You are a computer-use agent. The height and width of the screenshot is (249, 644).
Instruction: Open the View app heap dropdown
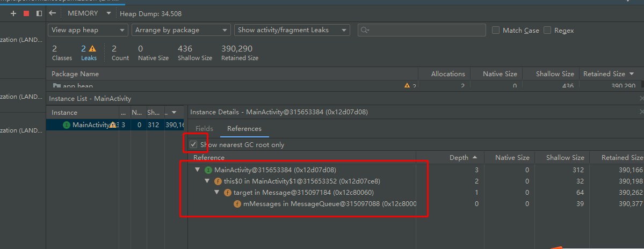tap(88, 30)
